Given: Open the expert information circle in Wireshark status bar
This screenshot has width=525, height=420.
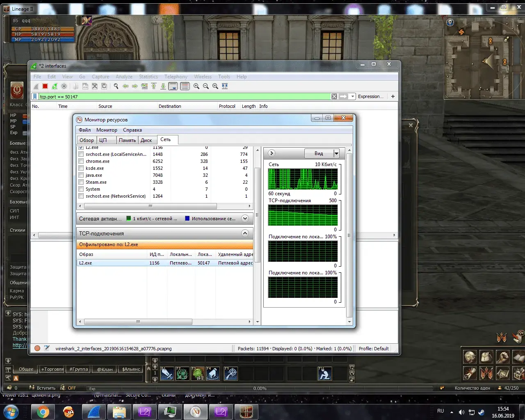Looking at the screenshot, I should pos(37,348).
